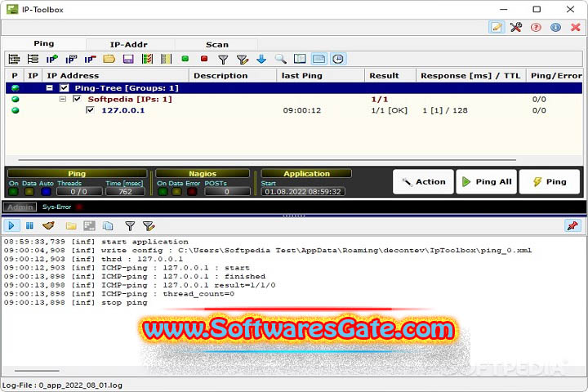Viewport: 588px width, 392px height.
Task: Click the ping table horizontal scrollbar
Action: coord(267,160)
